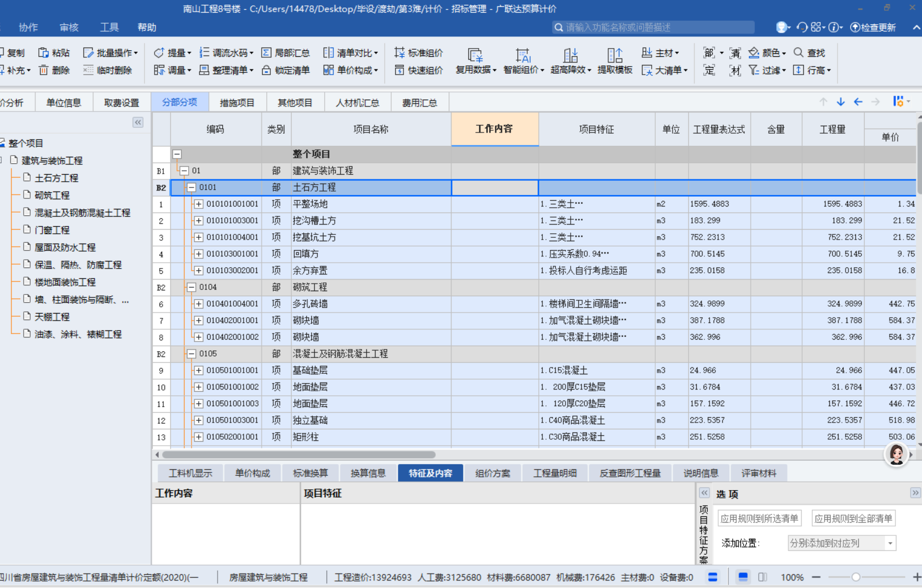Select 屋面及防水工程 in the left tree
The image size is (922, 588).
click(65, 247)
